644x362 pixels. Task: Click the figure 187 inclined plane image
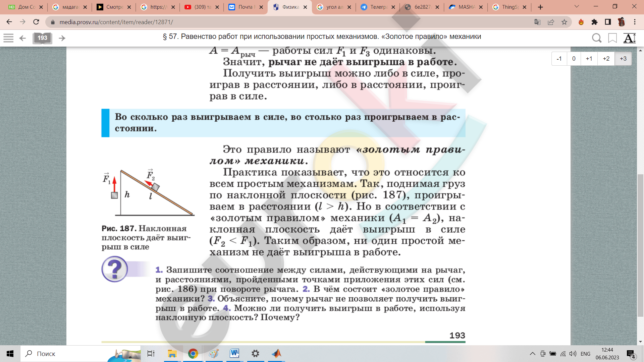(x=148, y=192)
